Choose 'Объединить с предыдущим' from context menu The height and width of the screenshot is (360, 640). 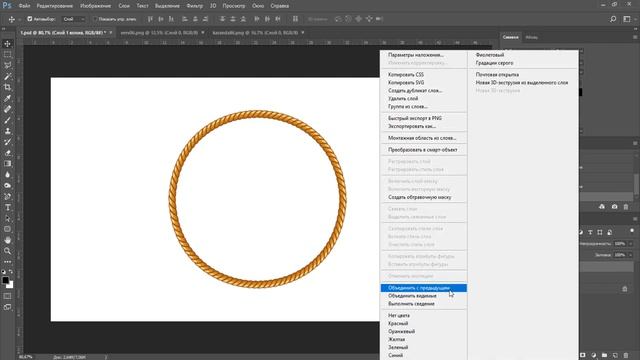(x=424, y=288)
